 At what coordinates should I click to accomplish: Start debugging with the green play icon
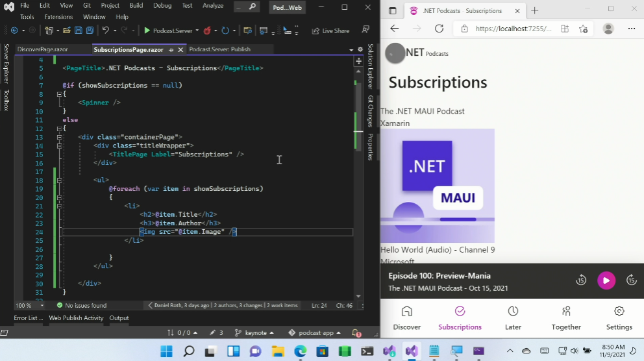pos(147,31)
